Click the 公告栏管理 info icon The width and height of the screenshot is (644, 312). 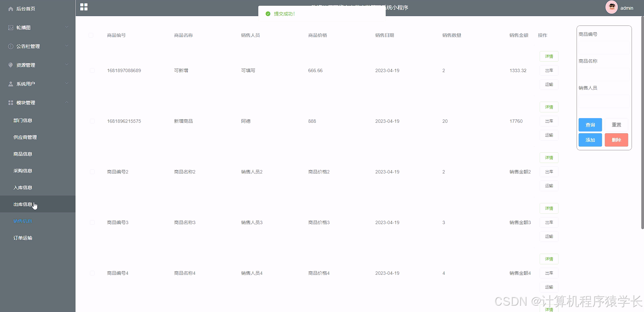click(11, 46)
